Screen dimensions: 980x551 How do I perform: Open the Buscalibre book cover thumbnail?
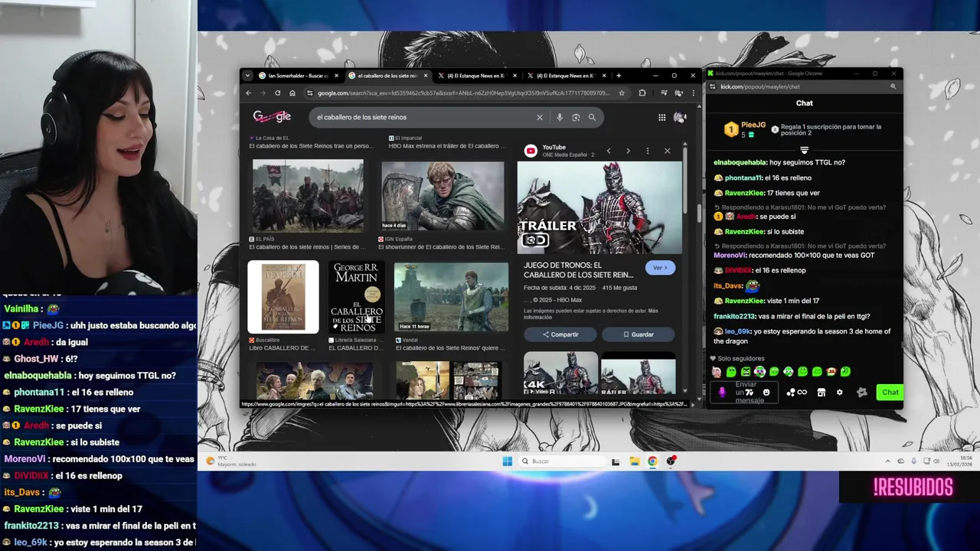click(x=283, y=297)
